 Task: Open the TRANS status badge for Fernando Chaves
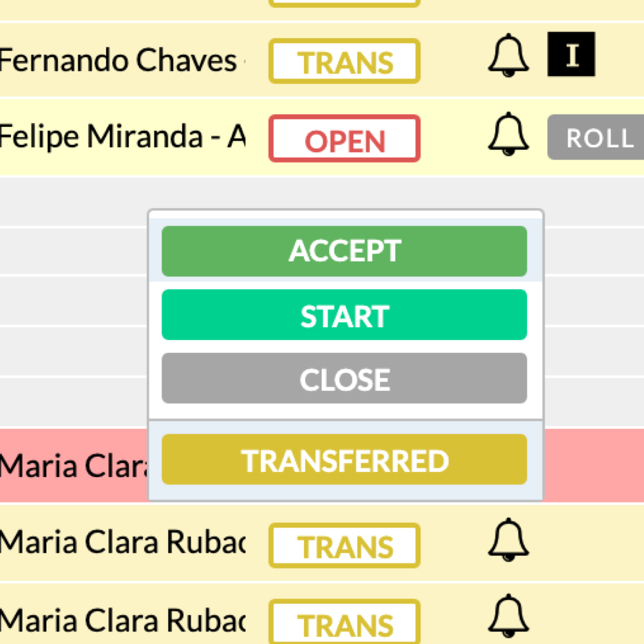click(x=345, y=61)
